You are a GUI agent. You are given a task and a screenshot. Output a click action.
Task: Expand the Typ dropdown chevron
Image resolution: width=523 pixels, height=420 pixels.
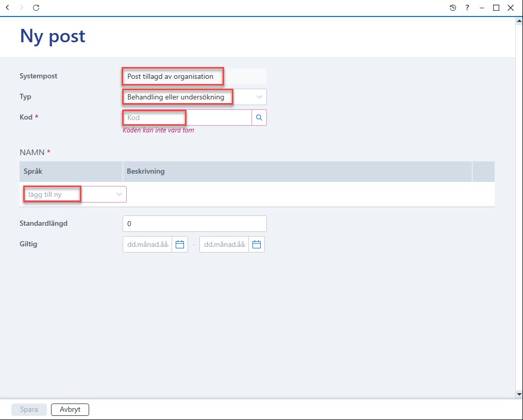click(259, 97)
